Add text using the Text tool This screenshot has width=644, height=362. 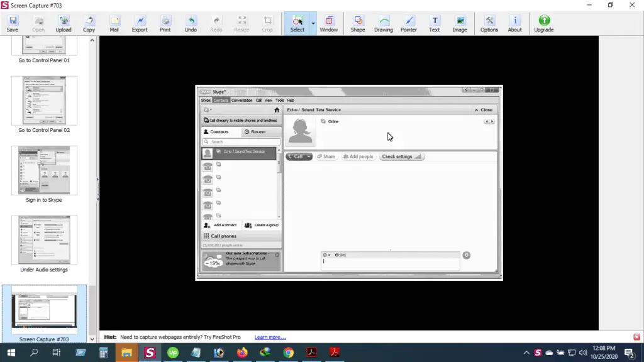tap(434, 23)
